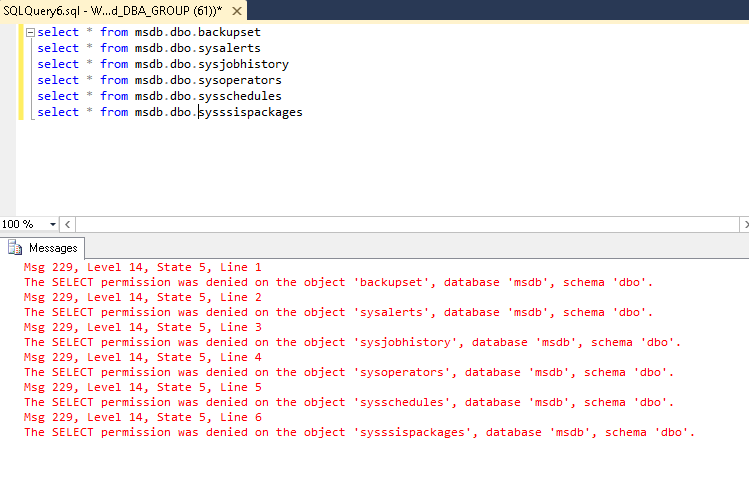Click the 'select' keyword on first line
This screenshot has width=749, height=488.
click(58, 32)
